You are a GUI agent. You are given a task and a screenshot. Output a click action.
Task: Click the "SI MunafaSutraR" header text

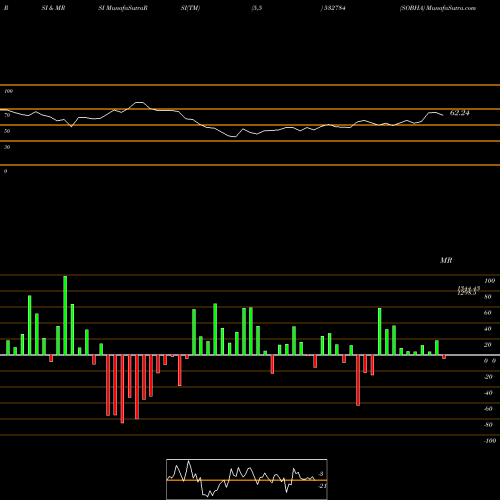(x=123, y=8)
